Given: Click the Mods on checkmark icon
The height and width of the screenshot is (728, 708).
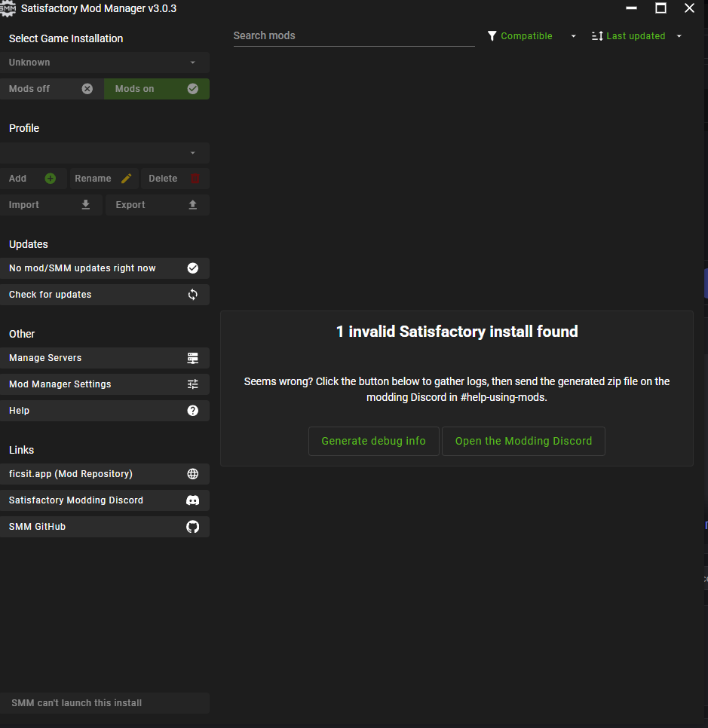Looking at the screenshot, I should (x=193, y=89).
